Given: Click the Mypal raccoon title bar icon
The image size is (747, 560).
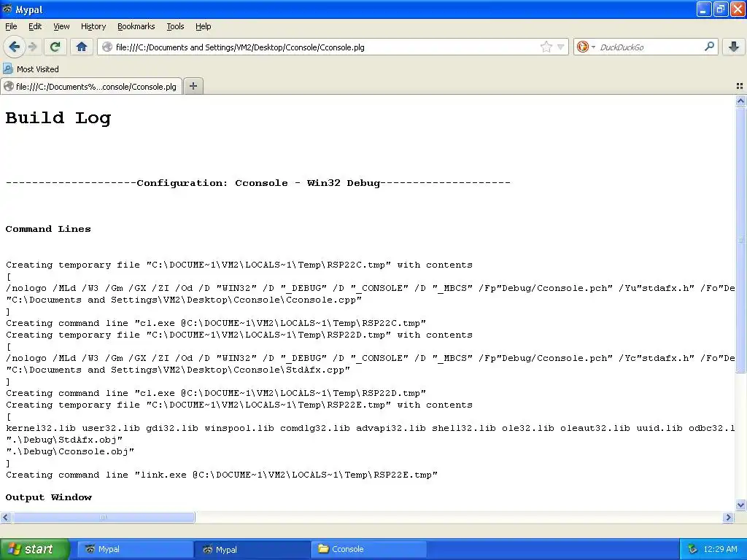Looking at the screenshot, I should (x=7, y=9).
